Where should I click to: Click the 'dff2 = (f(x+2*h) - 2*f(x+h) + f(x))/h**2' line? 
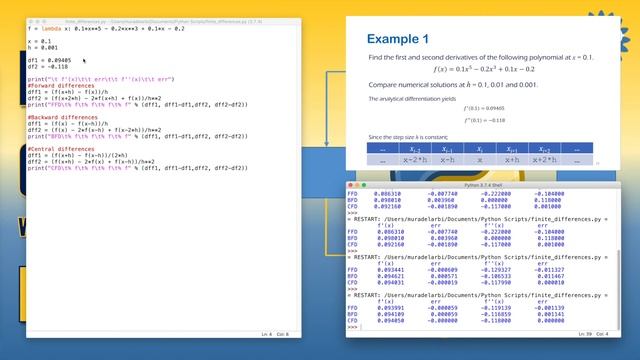tap(94, 98)
